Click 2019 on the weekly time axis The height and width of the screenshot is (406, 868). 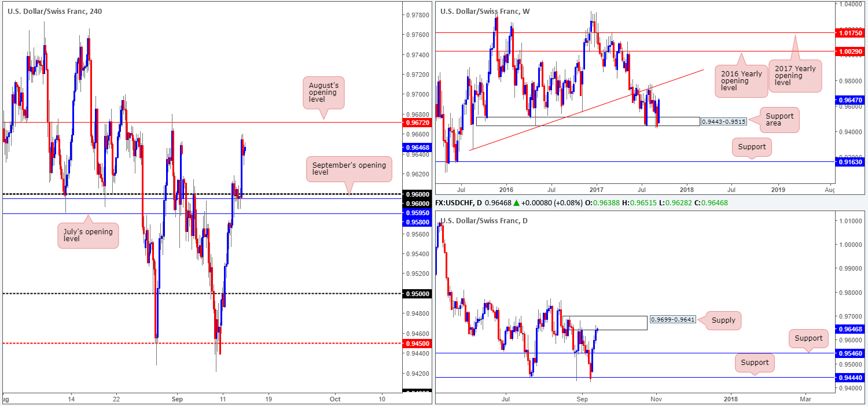coord(778,190)
